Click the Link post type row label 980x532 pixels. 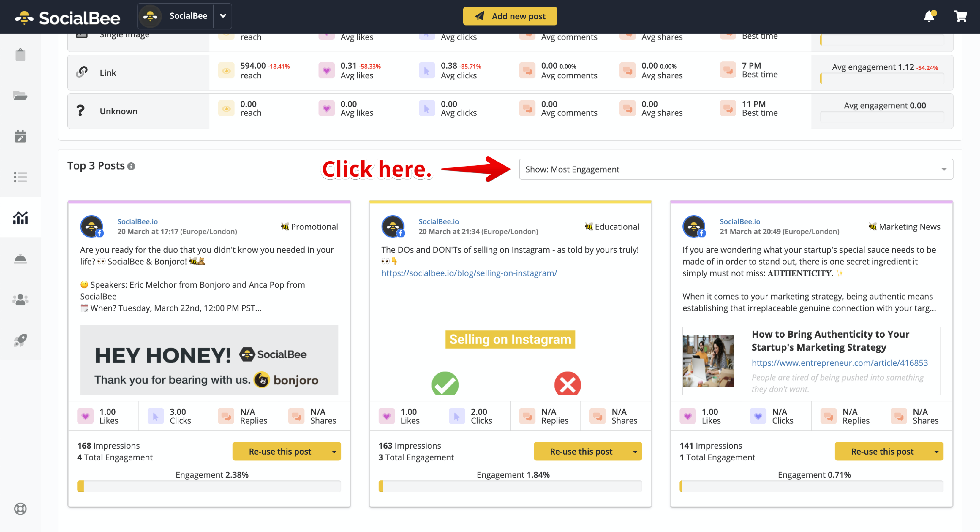108,73
